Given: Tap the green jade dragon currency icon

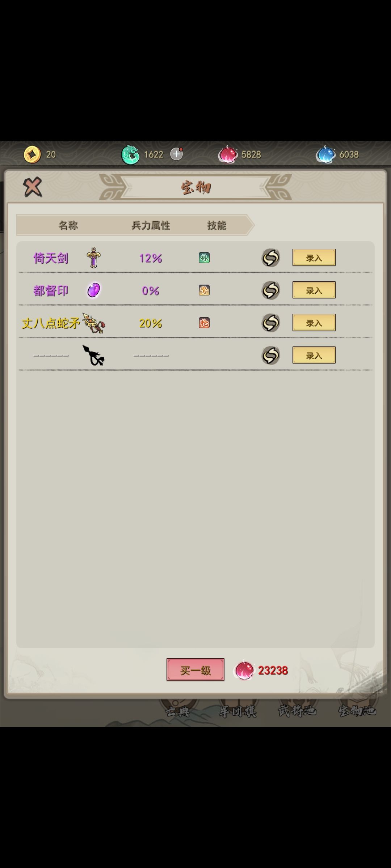Looking at the screenshot, I should [130, 154].
